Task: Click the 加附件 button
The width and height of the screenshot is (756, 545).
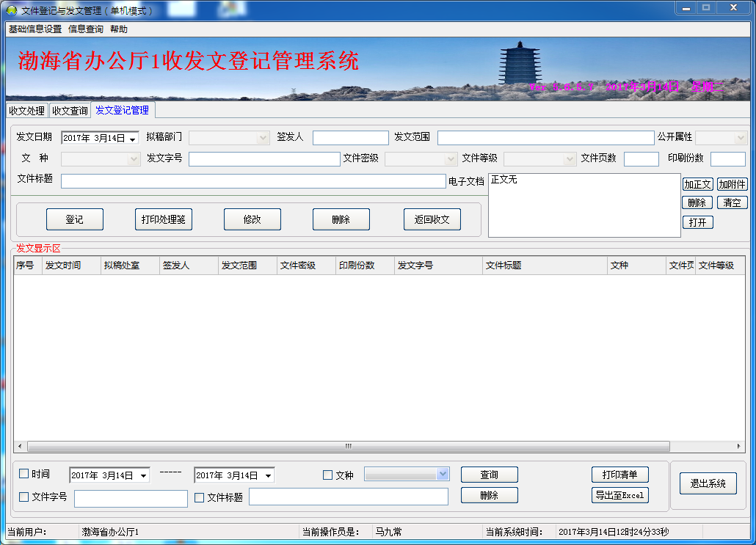Action: click(x=732, y=184)
